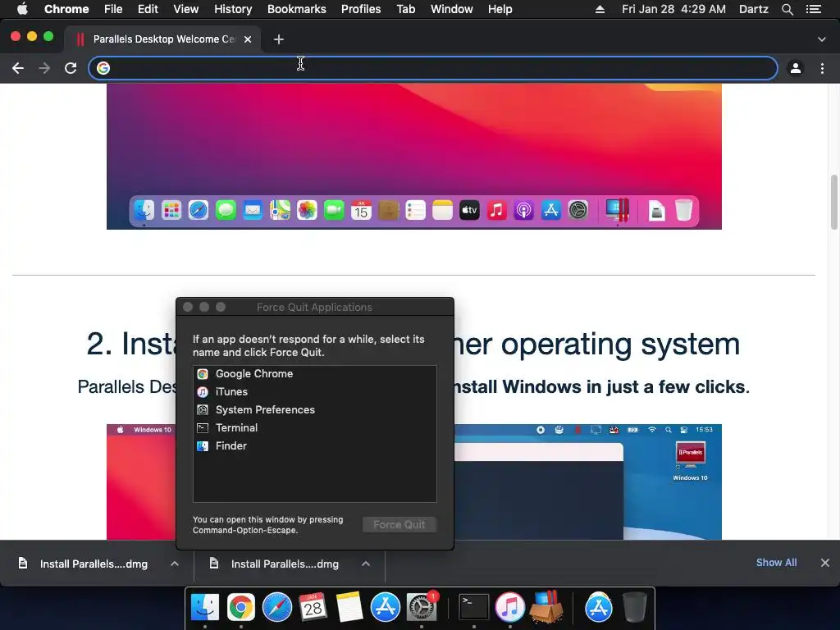Image resolution: width=840 pixels, height=630 pixels.
Task: Open the Apple menu
Action: click(22, 9)
